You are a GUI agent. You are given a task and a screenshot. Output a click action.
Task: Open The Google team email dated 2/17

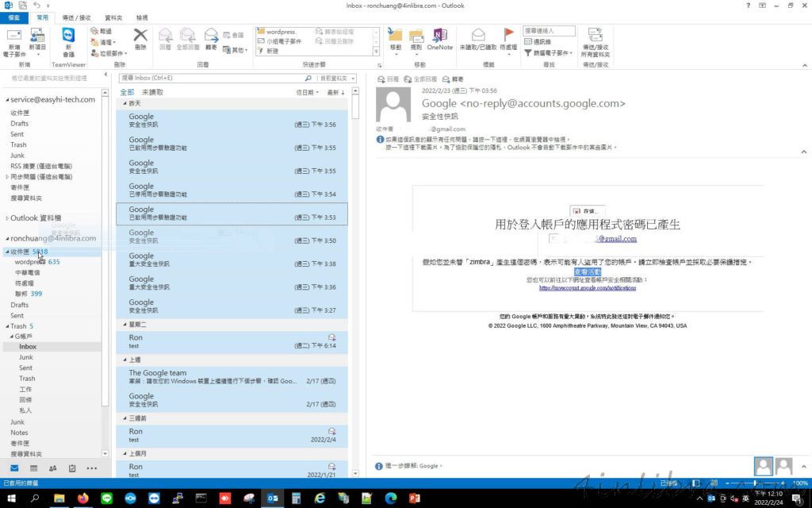pos(232,376)
